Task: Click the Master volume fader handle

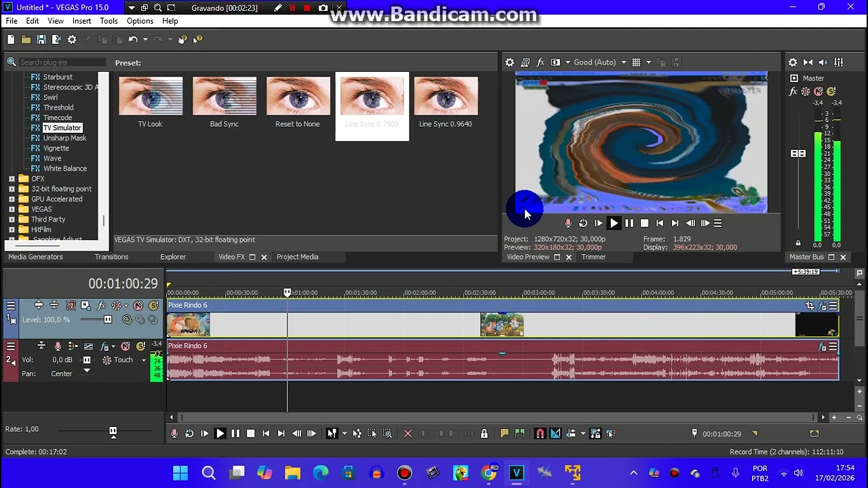Action: pyautogui.click(x=798, y=154)
